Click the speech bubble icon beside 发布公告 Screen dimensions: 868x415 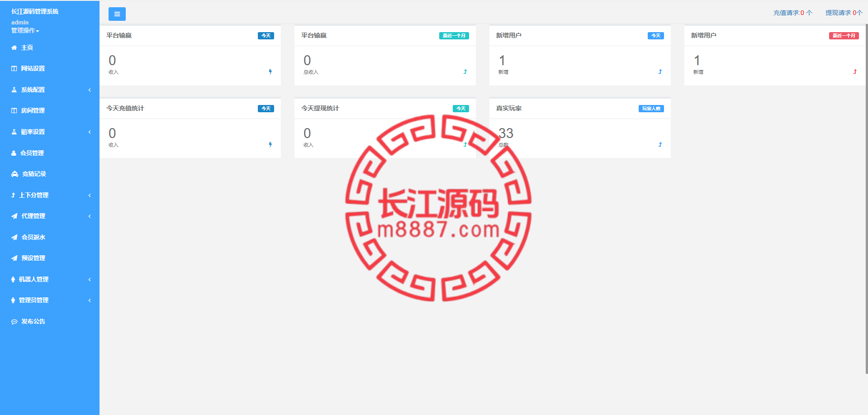pyautogui.click(x=14, y=321)
